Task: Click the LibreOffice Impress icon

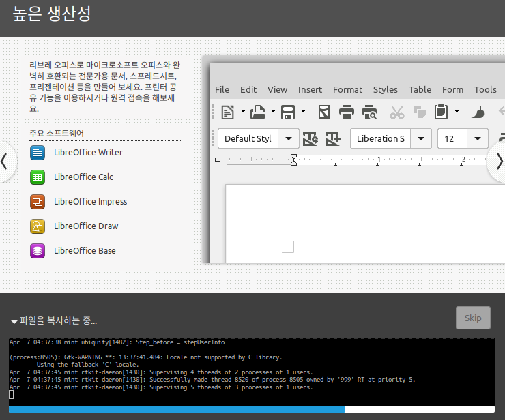Action: point(38,202)
